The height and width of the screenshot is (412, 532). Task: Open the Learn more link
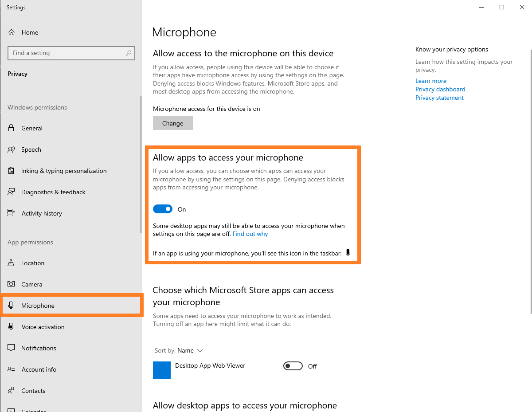coord(431,81)
